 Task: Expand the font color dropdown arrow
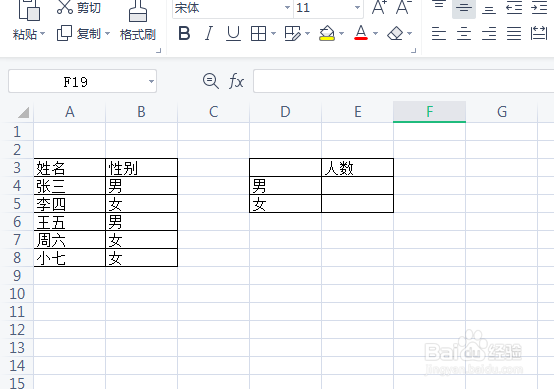[375, 34]
